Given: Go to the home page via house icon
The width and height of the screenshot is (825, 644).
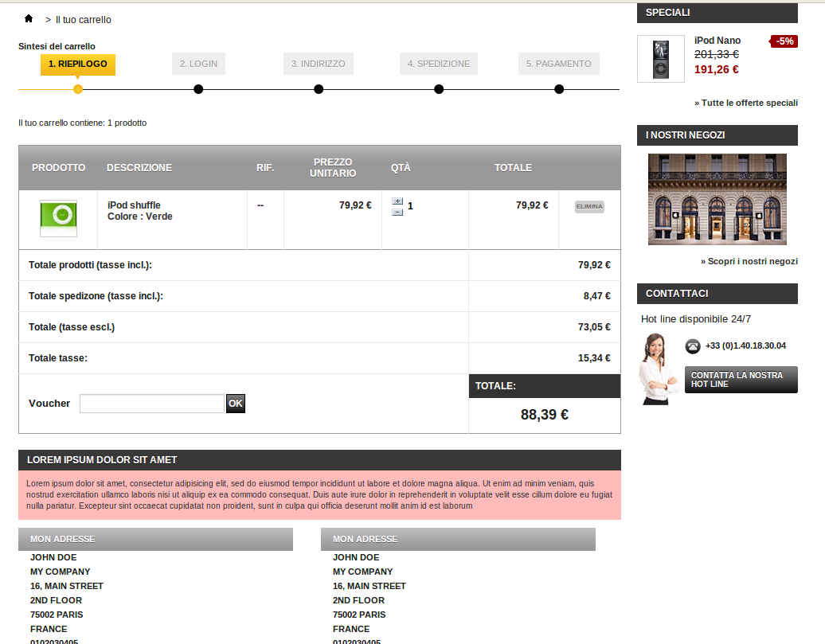Looking at the screenshot, I should click(x=29, y=19).
